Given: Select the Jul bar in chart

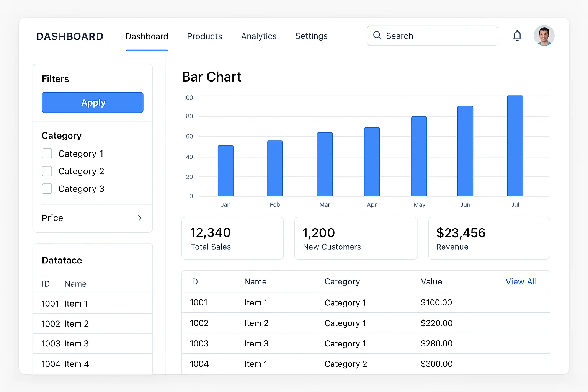Looking at the screenshot, I should pos(515,146).
